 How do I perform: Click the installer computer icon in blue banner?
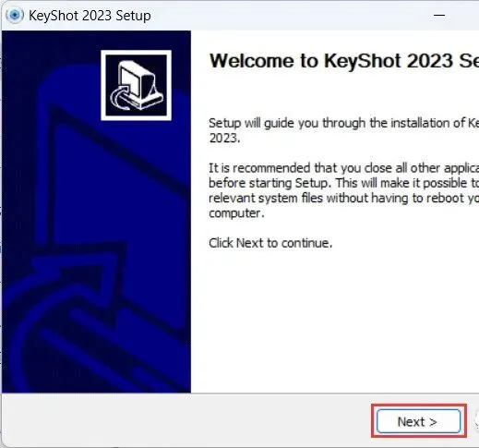[137, 86]
